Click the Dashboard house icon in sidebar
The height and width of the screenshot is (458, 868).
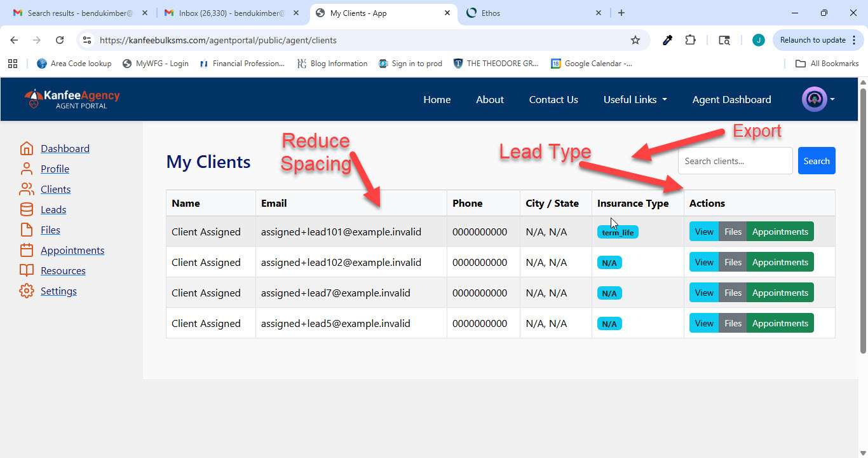[26, 148]
